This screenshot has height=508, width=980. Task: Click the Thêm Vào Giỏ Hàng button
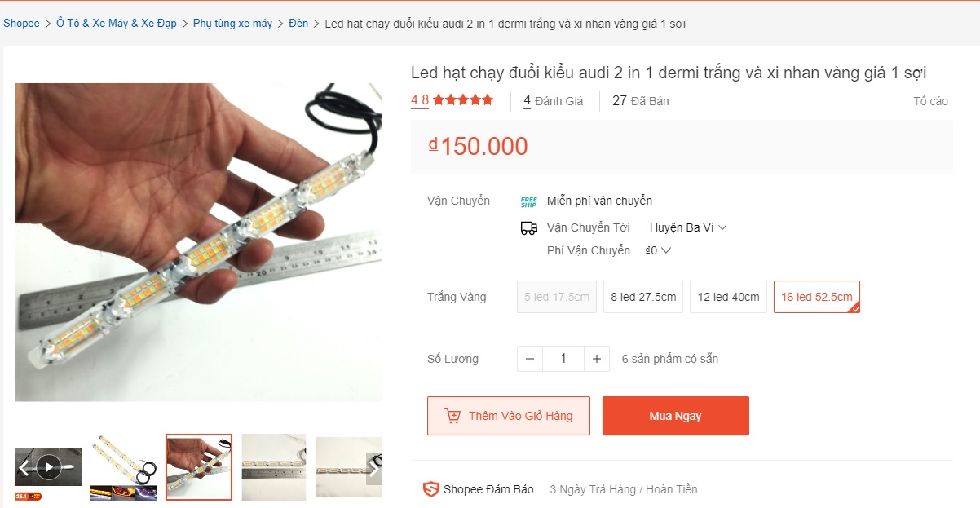pos(508,416)
